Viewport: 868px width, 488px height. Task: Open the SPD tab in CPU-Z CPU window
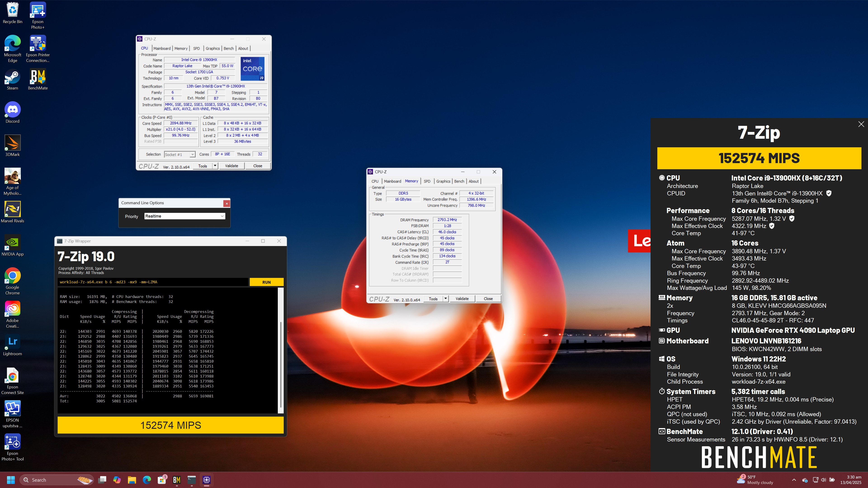click(x=196, y=49)
